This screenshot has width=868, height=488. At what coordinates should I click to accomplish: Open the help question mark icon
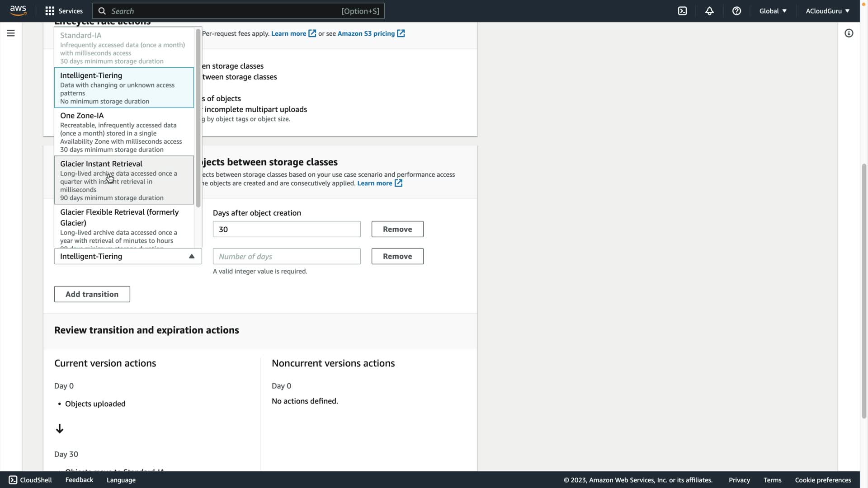pyautogui.click(x=736, y=11)
